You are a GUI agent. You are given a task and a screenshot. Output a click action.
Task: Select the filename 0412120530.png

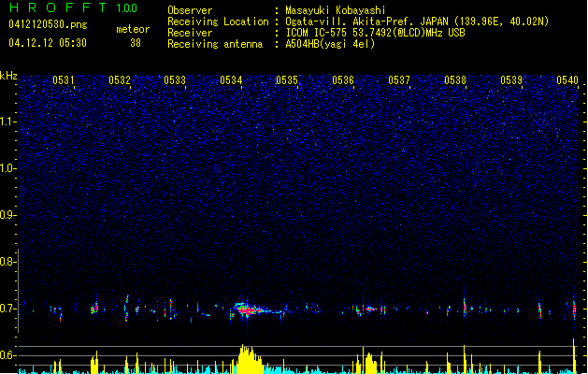coord(48,24)
